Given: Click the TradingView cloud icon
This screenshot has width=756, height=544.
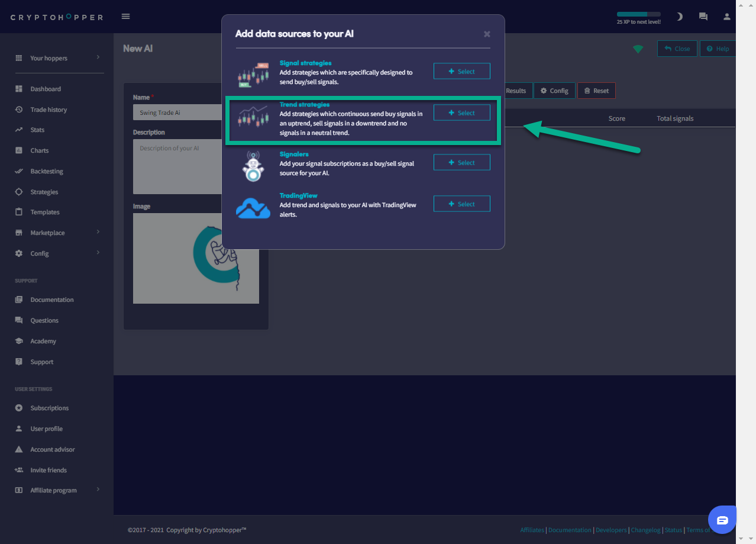Looking at the screenshot, I should [253, 207].
